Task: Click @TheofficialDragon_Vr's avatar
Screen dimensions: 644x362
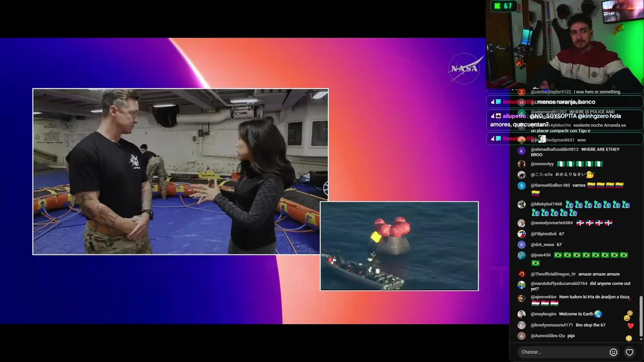Action: click(521, 274)
